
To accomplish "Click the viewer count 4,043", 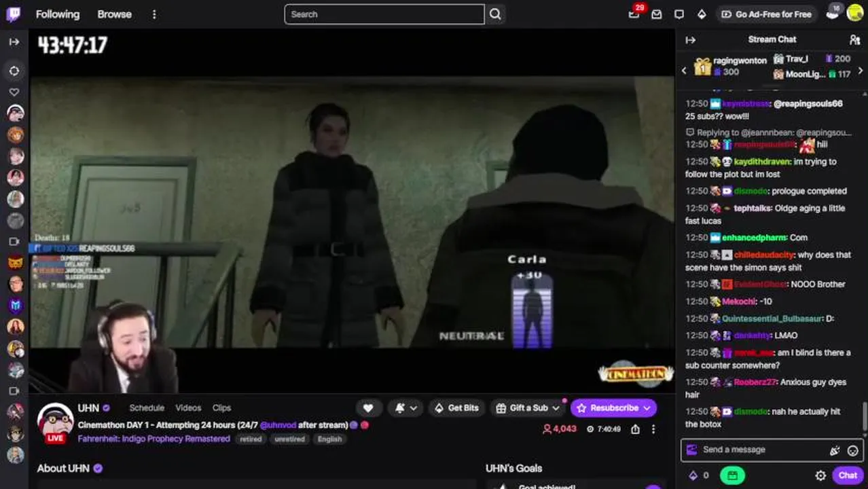I will point(560,429).
